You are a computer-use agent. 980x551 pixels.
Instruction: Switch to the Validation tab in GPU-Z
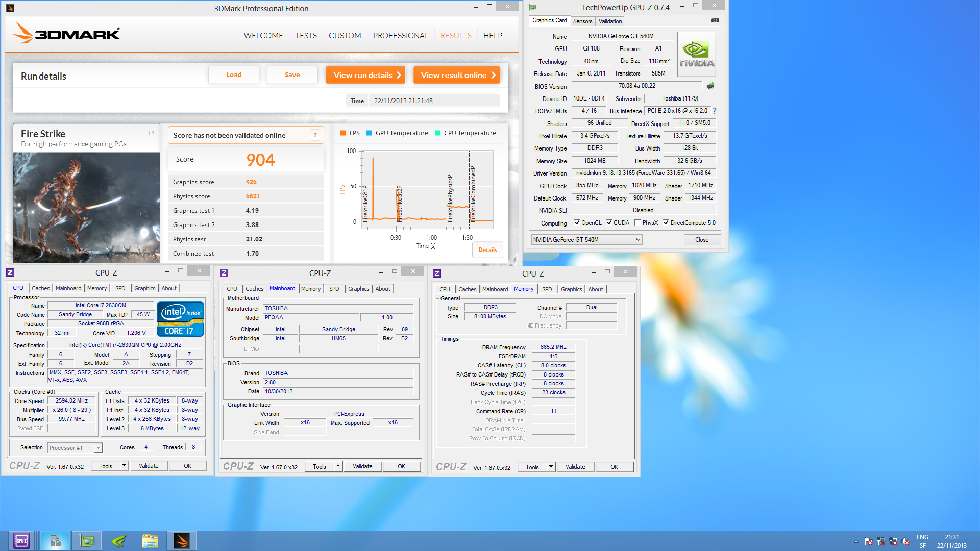click(x=610, y=21)
